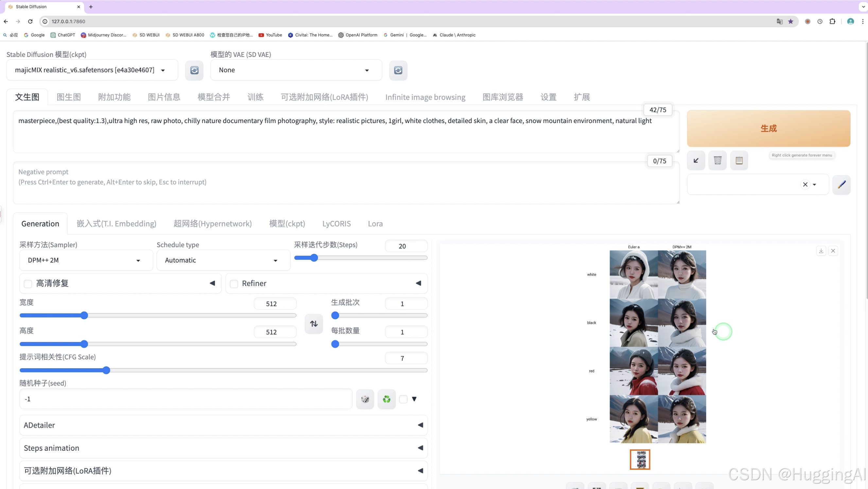Enable the Refiner checkbox

tap(234, 284)
